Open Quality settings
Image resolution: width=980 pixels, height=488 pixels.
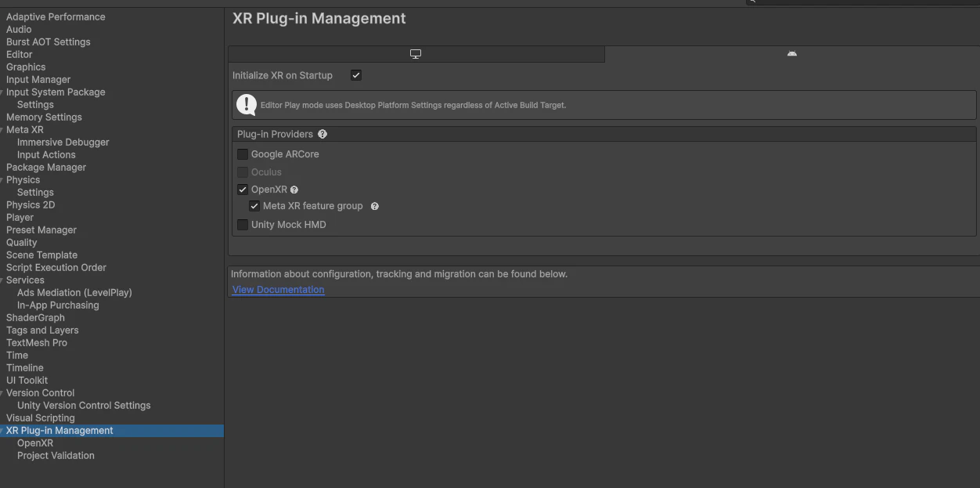[x=22, y=242]
